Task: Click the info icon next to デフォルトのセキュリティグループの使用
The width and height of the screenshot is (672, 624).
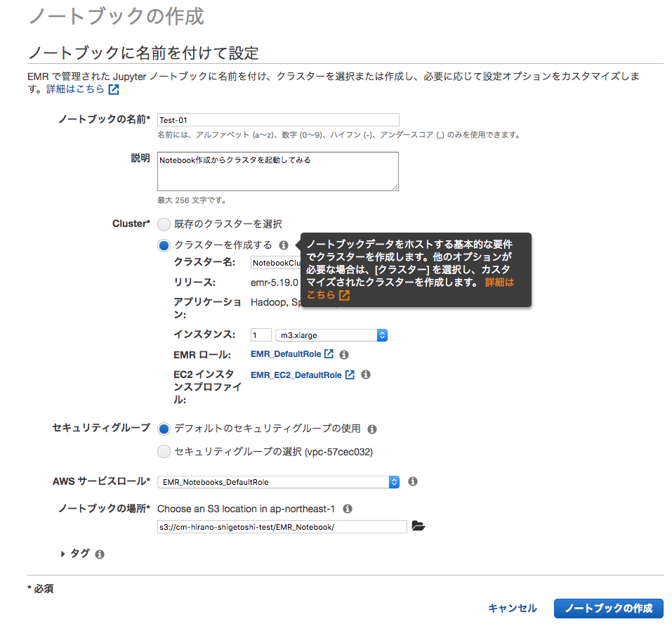Action: point(372,429)
